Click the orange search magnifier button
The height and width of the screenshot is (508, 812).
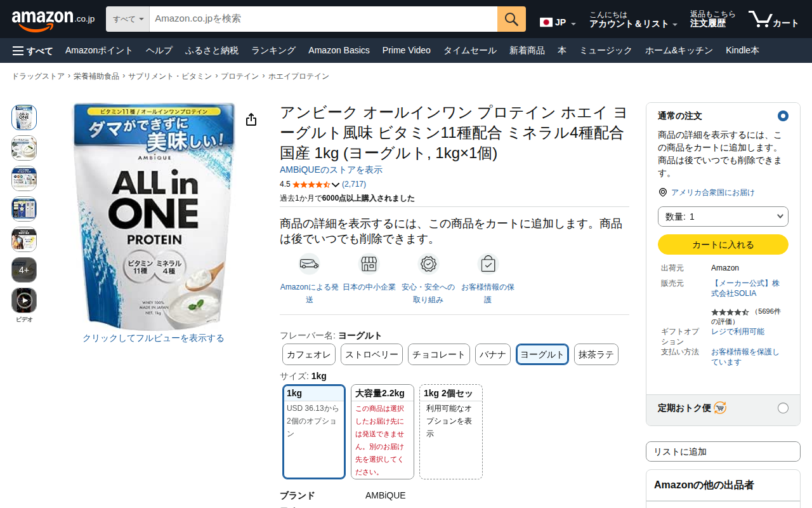[x=511, y=19]
